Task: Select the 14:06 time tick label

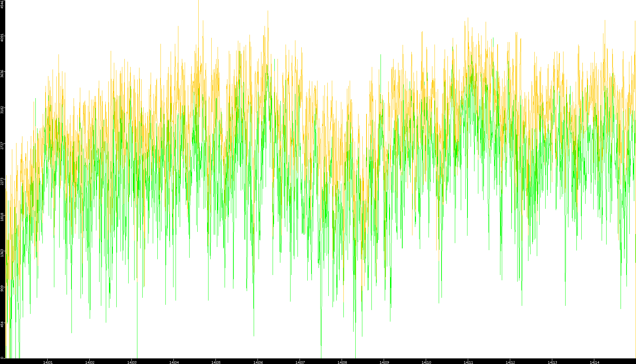Action: [258, 362]
